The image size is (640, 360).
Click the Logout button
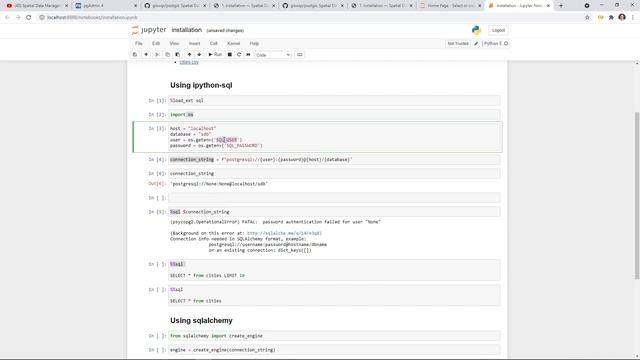[x=498, y=30]
